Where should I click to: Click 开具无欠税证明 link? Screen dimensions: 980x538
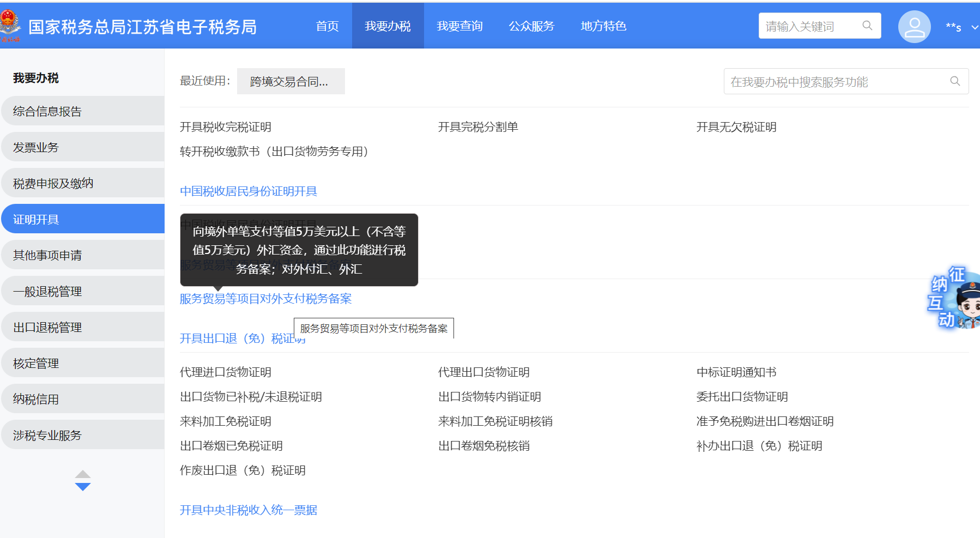[x=736, y=127]
